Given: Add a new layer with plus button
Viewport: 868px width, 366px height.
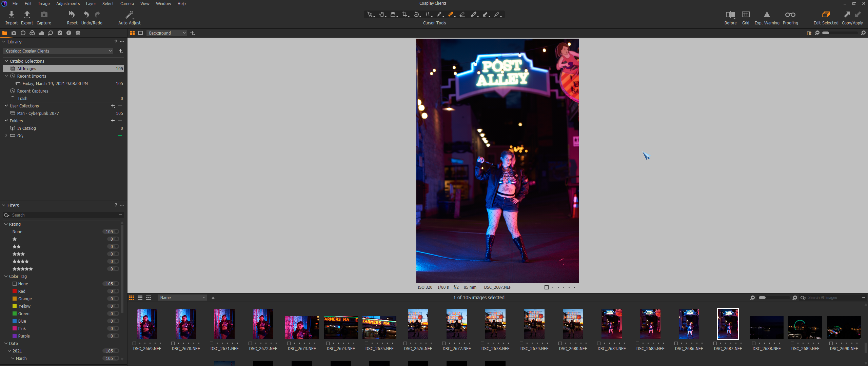Looking at the screenshot, I should click(193, 33).
